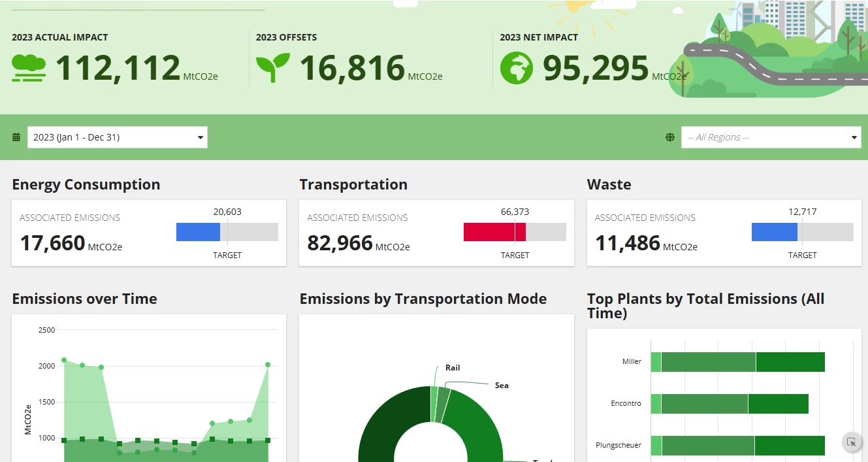Click the Plungscheuer plant bar

coord(738,446)
